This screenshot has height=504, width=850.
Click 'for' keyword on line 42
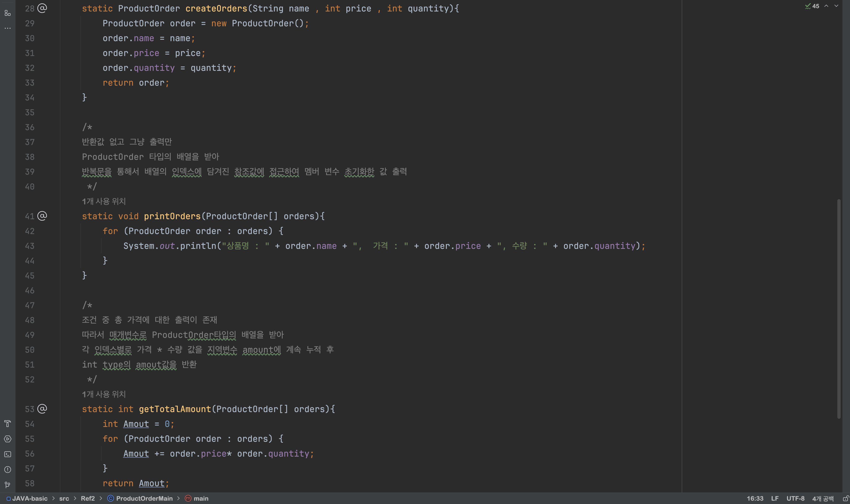[110, 231]
